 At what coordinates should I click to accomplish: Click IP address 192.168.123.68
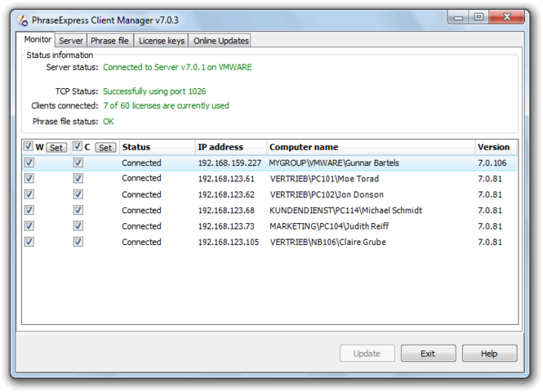coord(226,211)
